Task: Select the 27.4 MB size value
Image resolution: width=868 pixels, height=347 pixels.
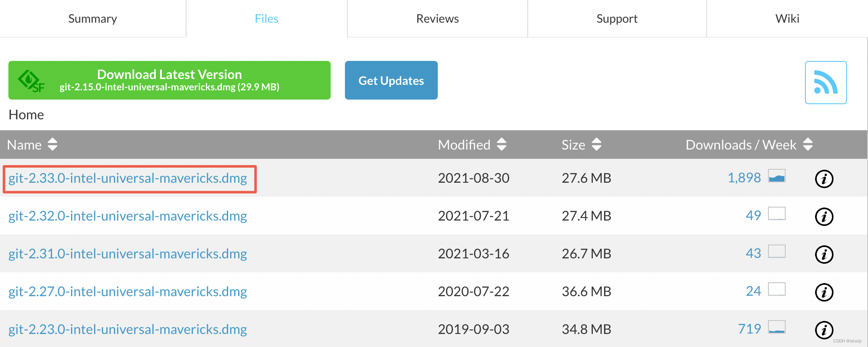Action: click(x=587, y=216)
